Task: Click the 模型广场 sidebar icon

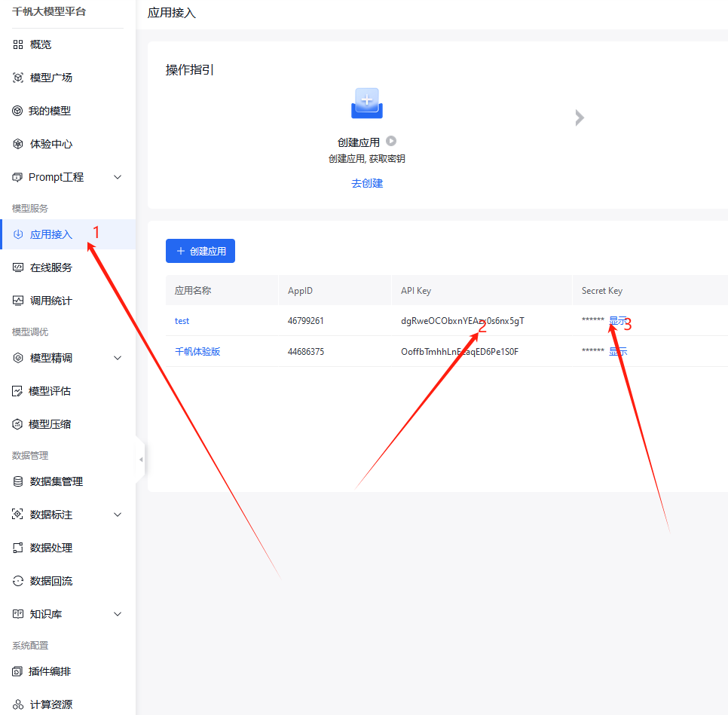Action: tap(18, 78)
